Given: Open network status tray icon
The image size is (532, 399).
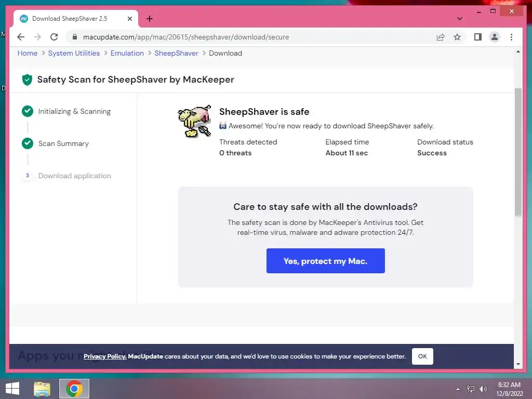Looking at the screenshot, I should pyautogui.click(x=471, y=389).
